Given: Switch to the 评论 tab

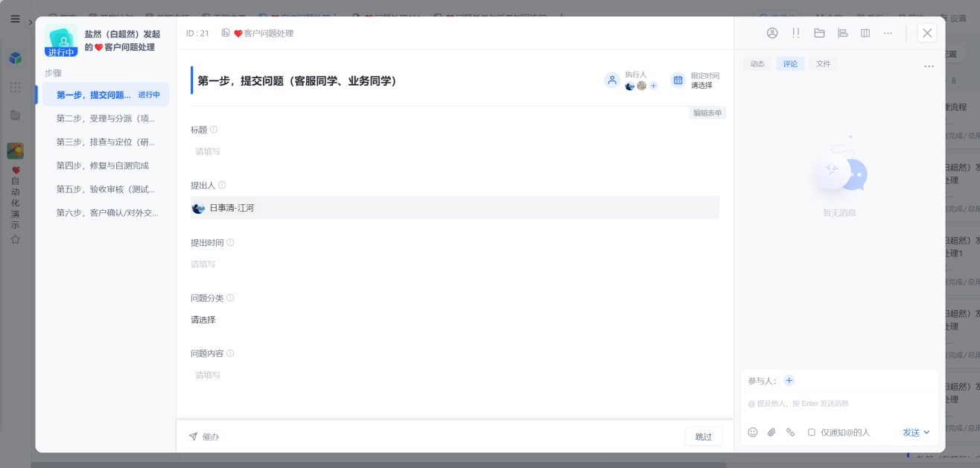Looking at the screenshot, I should click(x=790, y=64).
